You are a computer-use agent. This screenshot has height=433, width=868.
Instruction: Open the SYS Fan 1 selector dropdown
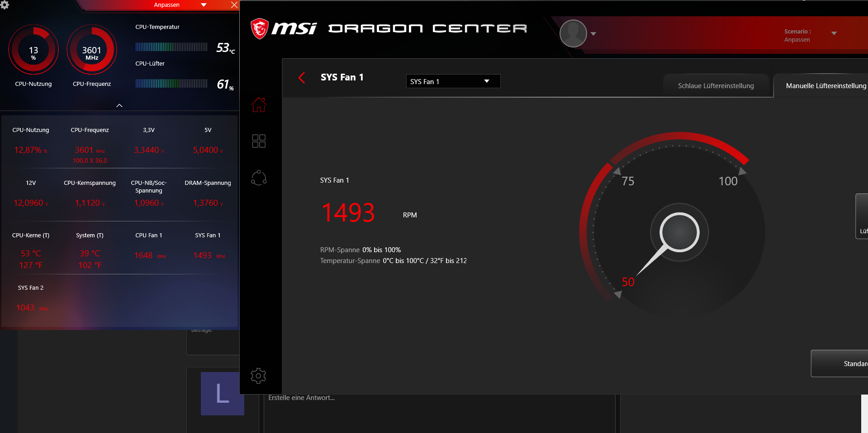pos(453,81)
